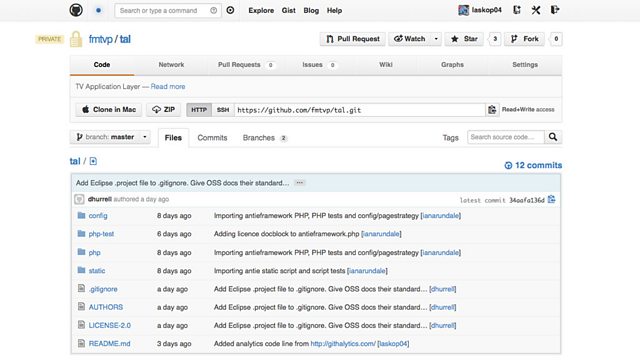Image resolution: width=640 pixels, height=360 pixels.
Task: Click the Clone in Mac button
Action: tap(109, 109)
